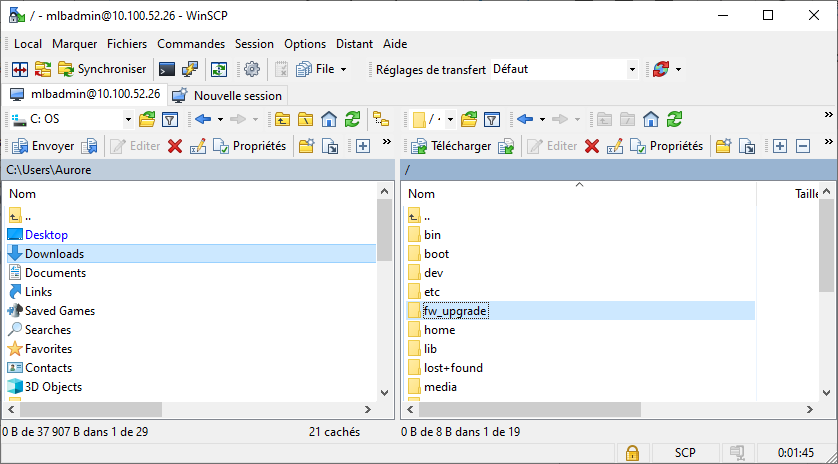Delete selected remote file with red X
838x464 pixels.
[x=592, y=146]
